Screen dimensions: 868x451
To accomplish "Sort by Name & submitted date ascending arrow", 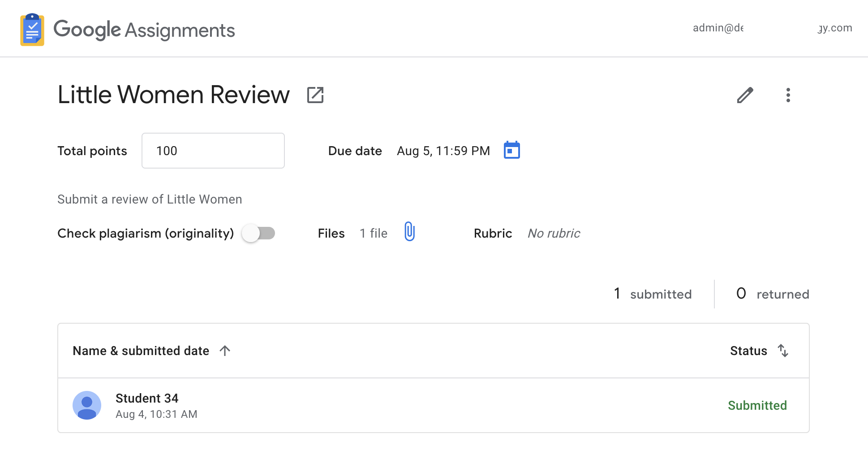I will click(225, 351).
